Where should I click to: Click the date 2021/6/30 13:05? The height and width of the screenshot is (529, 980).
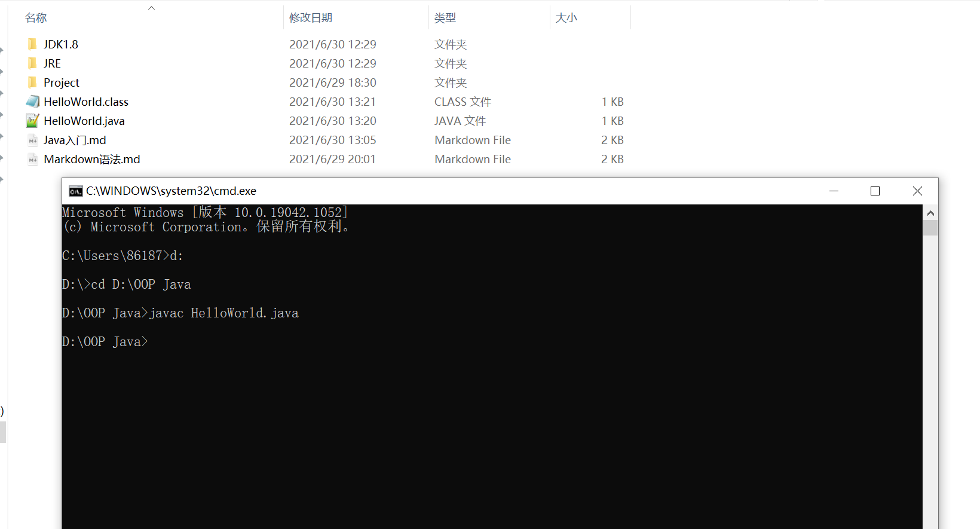click(333, 140)
